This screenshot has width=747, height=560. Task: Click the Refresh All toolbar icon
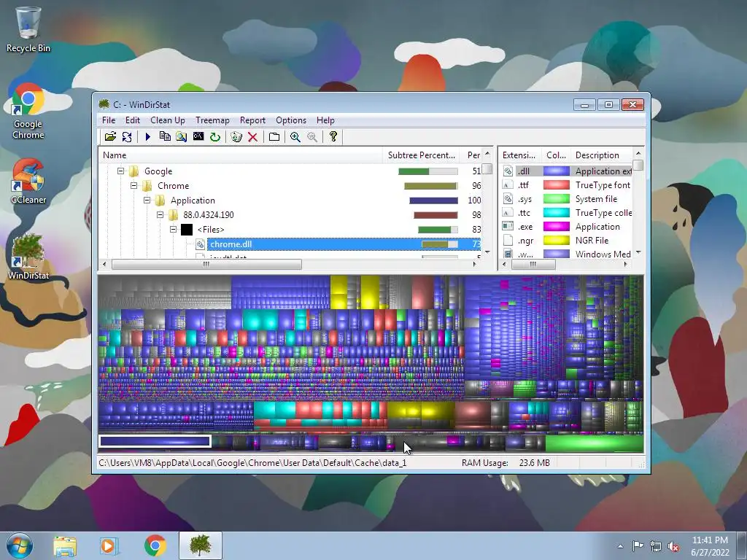coord(127,137)
